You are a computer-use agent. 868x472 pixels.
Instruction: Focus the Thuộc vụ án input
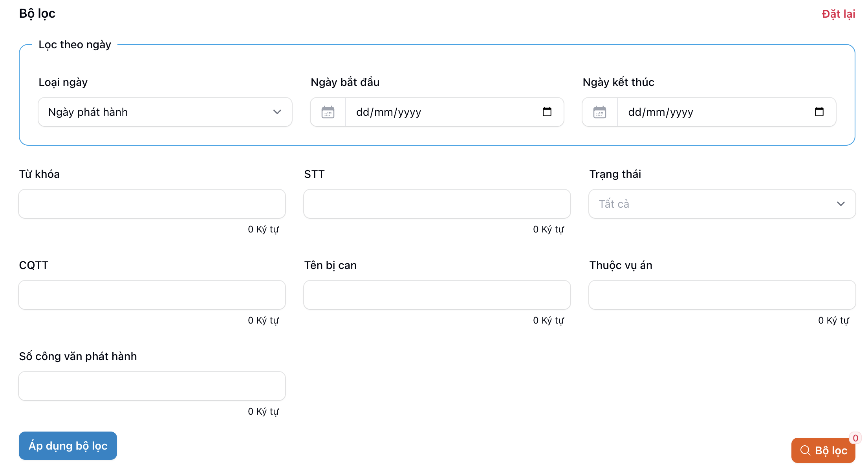tap(722, 295)
